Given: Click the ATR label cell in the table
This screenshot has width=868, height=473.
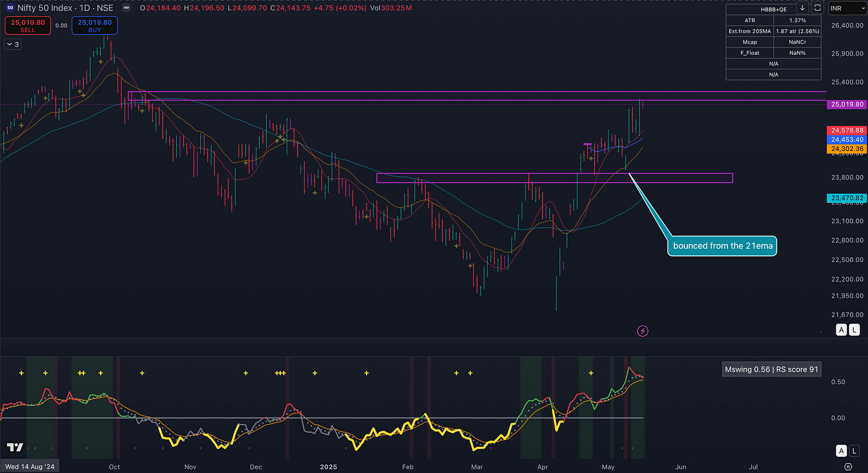Looking at the screenshot, I should [749, 20].
